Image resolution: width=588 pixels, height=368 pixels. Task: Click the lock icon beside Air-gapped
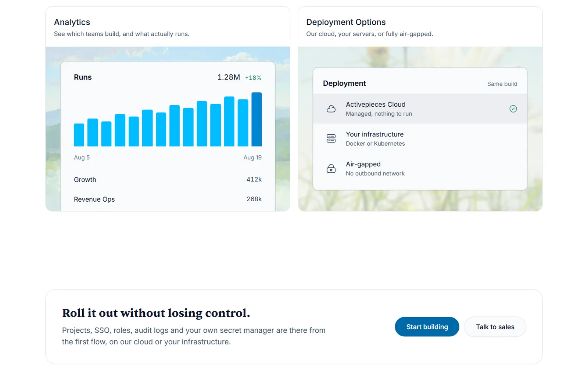(331, 168)
